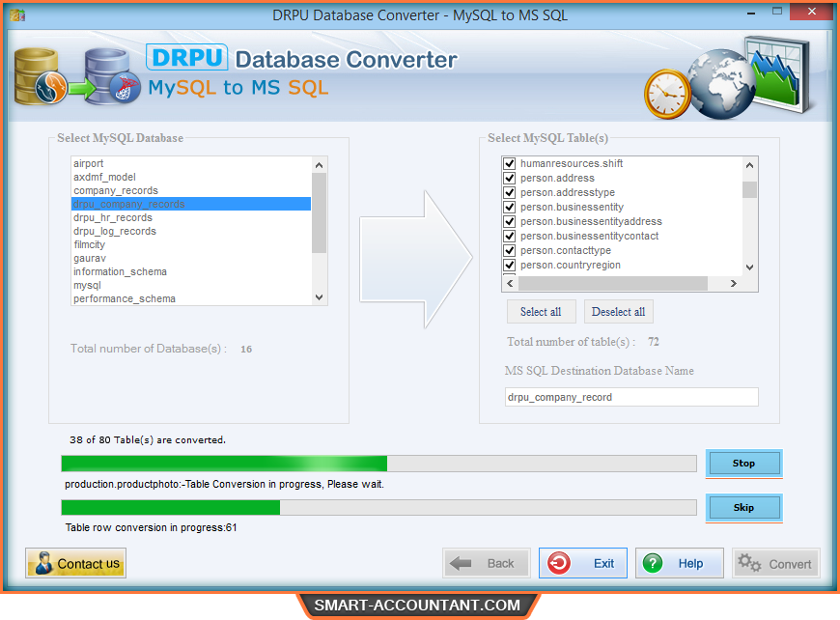Click table list scroll left arrow
The image size is (840, 620).
[510, 283]
